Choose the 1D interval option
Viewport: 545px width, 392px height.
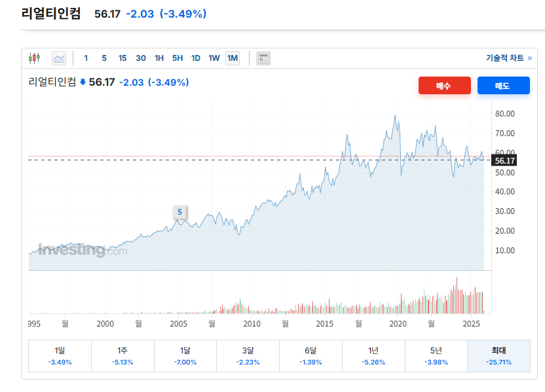point(196,58)
